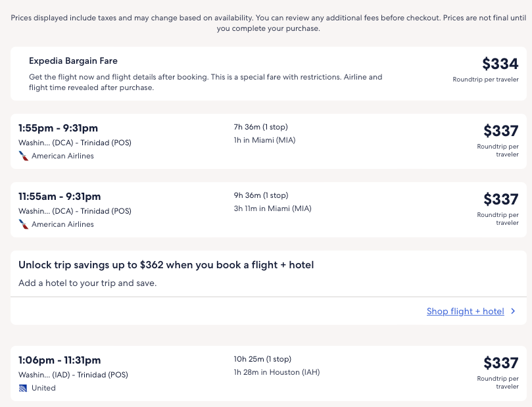Viewport: 532px width, 407px height.
Task: Click the $337 price on 7h 36m flight
Action: click(500, 131)
